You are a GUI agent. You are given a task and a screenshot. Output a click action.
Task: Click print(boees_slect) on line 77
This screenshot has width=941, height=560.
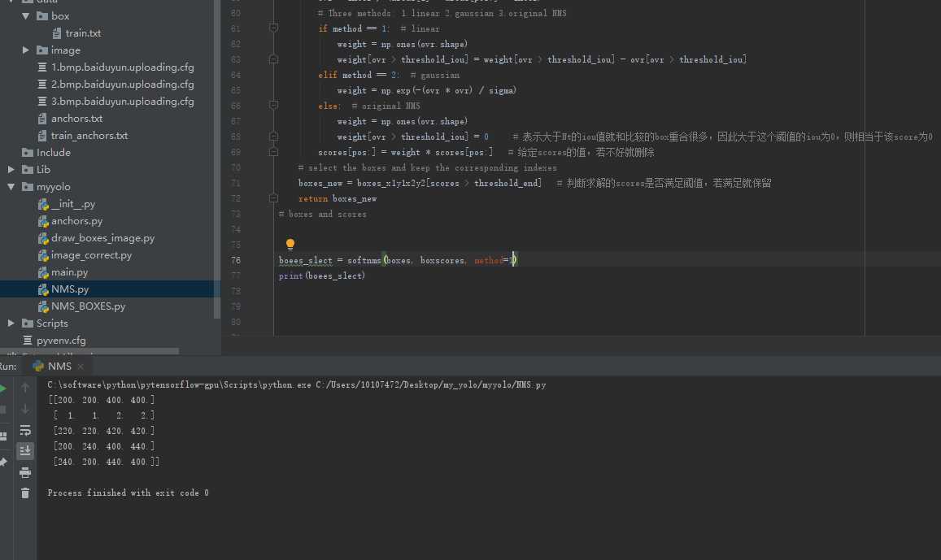pyautogui.click(x=322, y=276)
